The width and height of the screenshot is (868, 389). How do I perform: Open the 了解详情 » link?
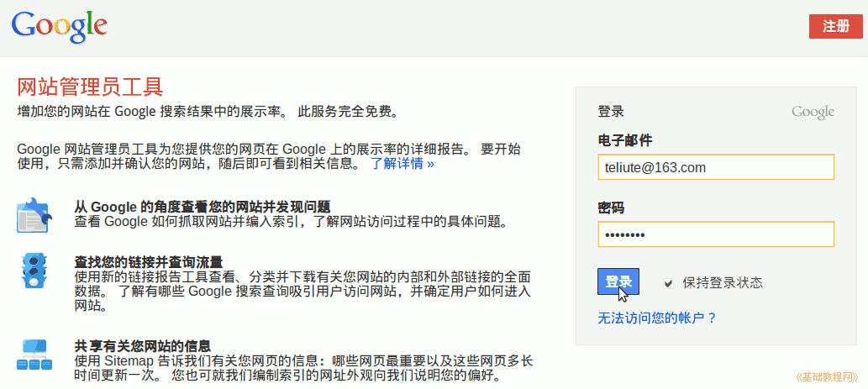pyautogui.click(x=402, y=163)
